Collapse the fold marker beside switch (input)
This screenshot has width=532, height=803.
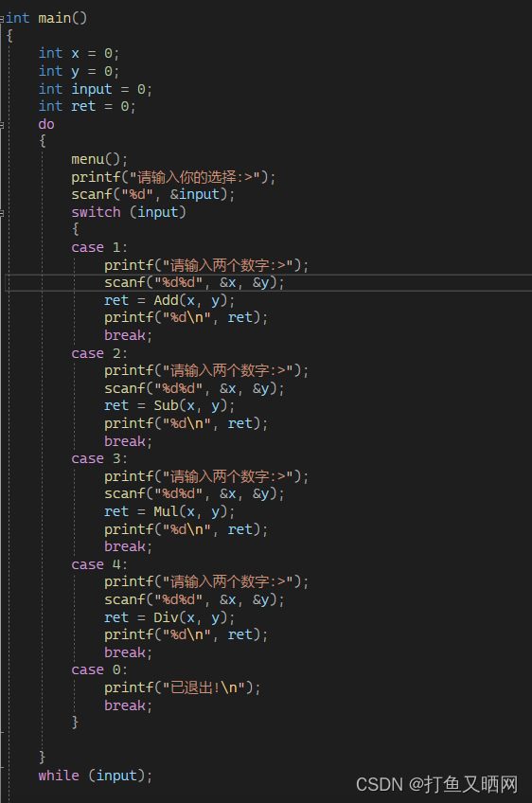2,212
